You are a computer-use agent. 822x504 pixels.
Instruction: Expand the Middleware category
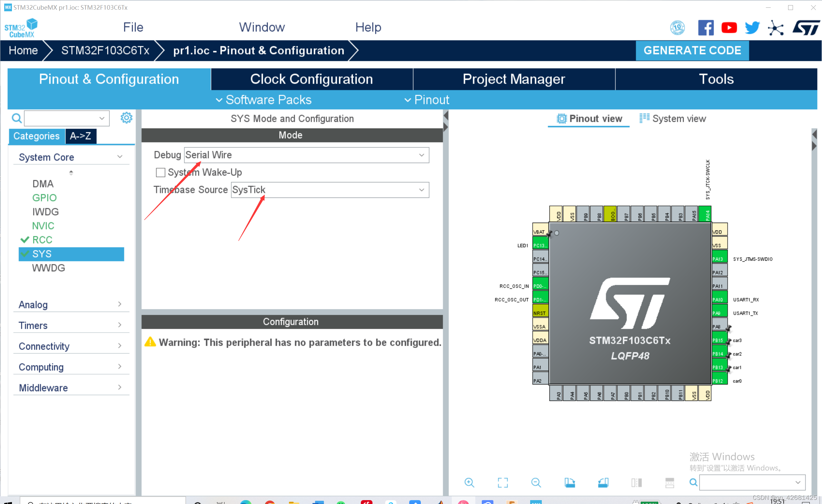point(71,387)
